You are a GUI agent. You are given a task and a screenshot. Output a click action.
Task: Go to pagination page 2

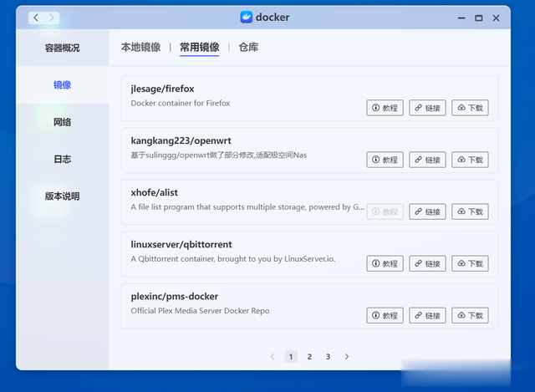pyautogui.click(x=309, y=357)
